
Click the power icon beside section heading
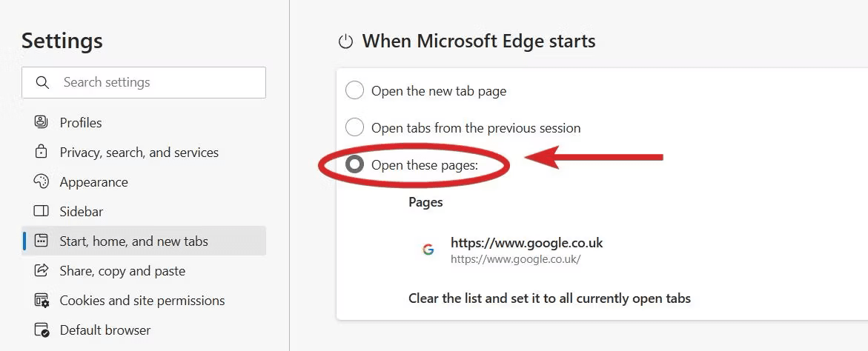[345, 41]
